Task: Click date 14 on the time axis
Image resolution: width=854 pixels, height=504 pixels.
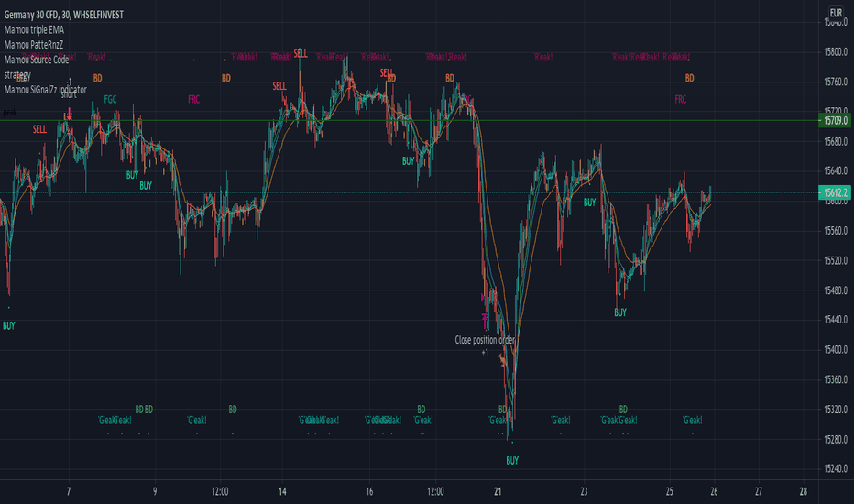Action: tap(282, 491)
